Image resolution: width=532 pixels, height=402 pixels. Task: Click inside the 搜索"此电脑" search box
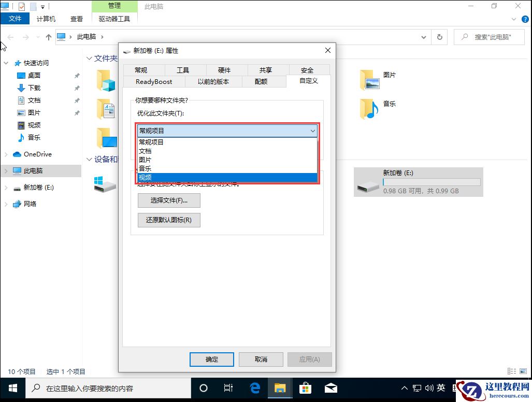click(489, 37)
